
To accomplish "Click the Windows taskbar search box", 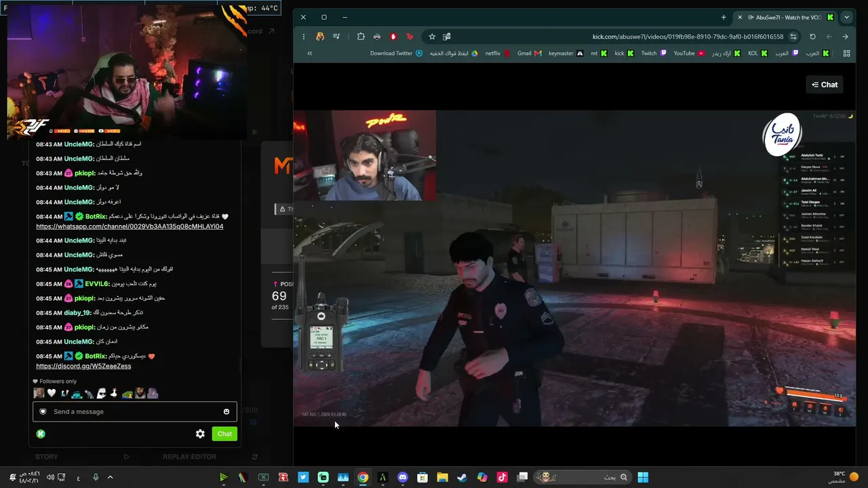I will pos(583,477).
